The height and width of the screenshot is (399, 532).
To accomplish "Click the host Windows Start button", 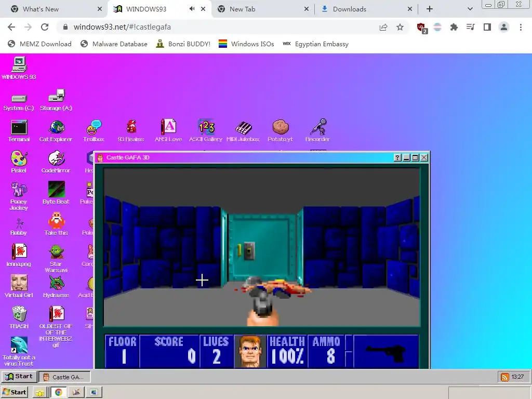I will click(14, 393).
